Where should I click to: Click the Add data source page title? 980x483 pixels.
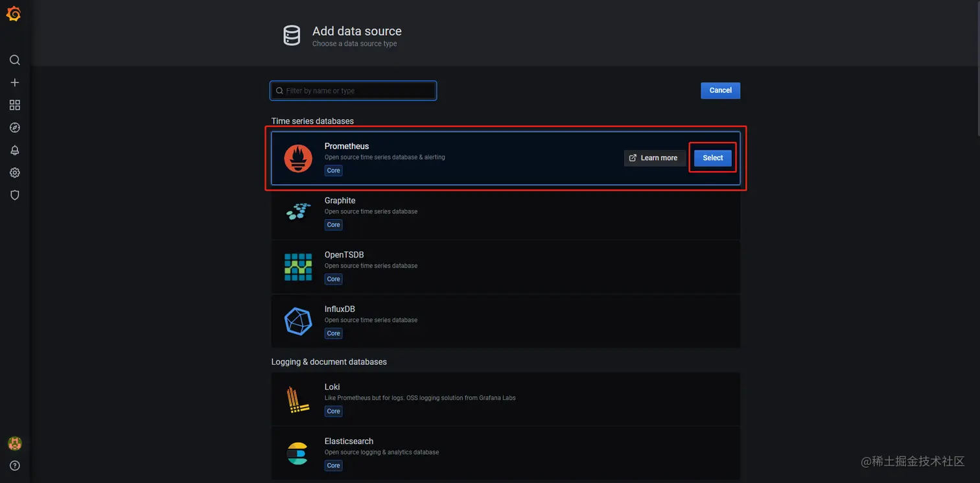click(x=357, y=31)
